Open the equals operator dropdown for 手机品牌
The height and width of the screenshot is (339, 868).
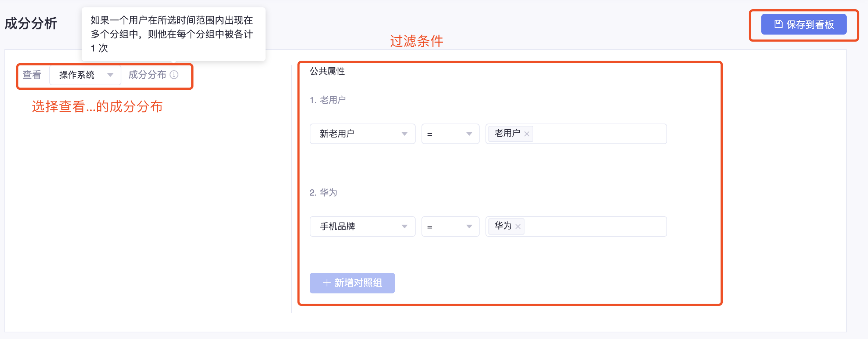point(450,226)
